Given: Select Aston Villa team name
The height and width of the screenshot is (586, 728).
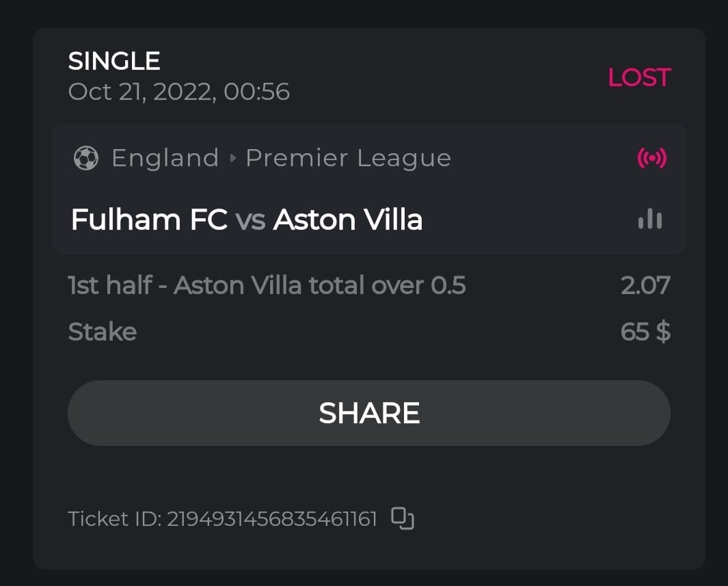Looking at the screenshot, I should tap(347, 219).
